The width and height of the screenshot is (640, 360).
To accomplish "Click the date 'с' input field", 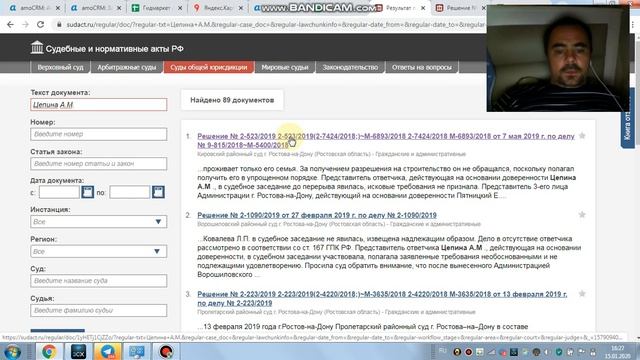I will click(x=59, y=192).
